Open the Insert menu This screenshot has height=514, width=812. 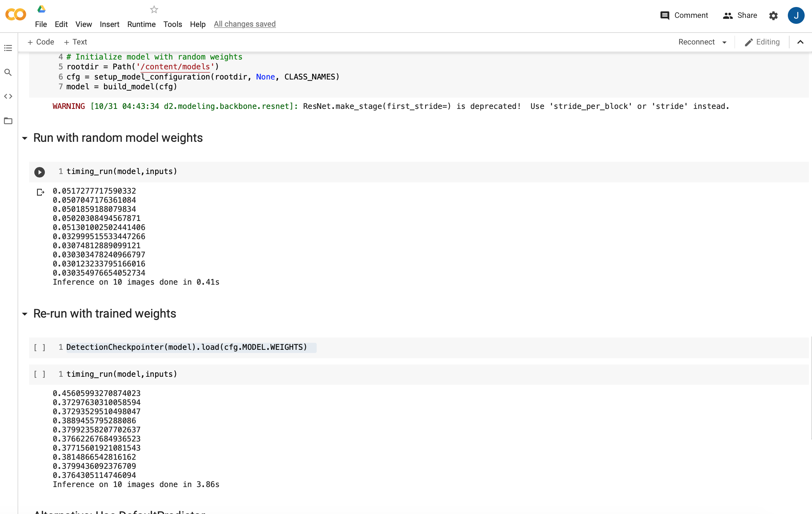(109, 24)
